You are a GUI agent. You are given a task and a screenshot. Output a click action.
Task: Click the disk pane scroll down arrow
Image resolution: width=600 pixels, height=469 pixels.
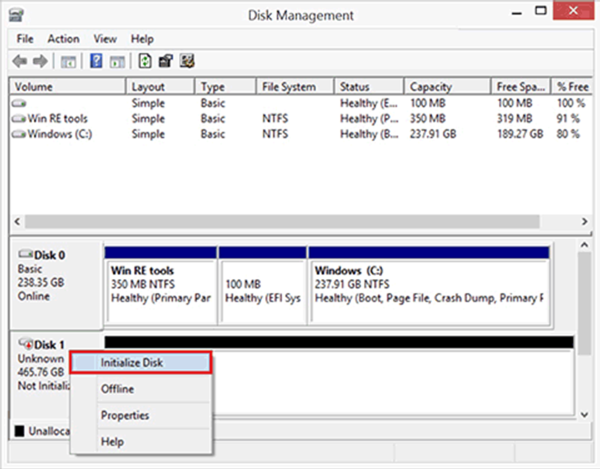[584, 414]
